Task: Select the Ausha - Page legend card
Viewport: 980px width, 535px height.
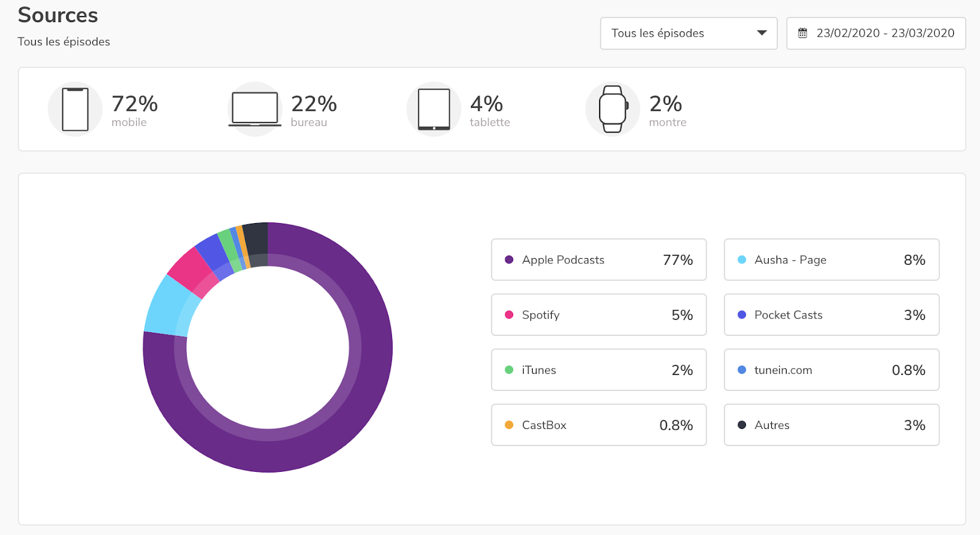Action: click(x=831, y=260)
